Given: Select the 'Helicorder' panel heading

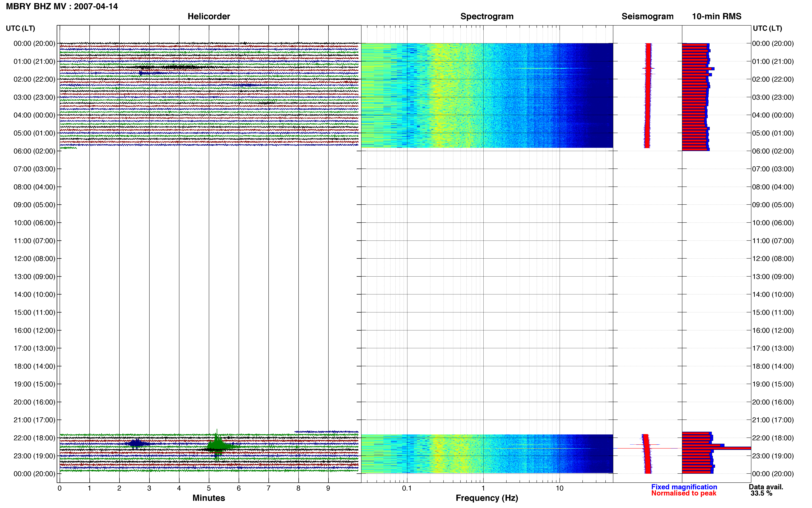Looking at the screenshot, I should point(209,16).
